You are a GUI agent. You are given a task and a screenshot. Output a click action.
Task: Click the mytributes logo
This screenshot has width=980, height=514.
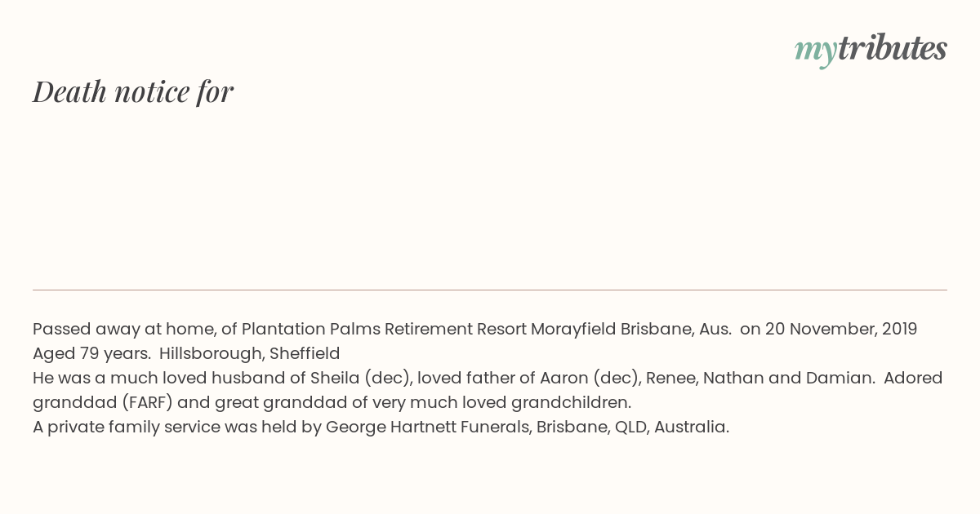pos(871,50)
